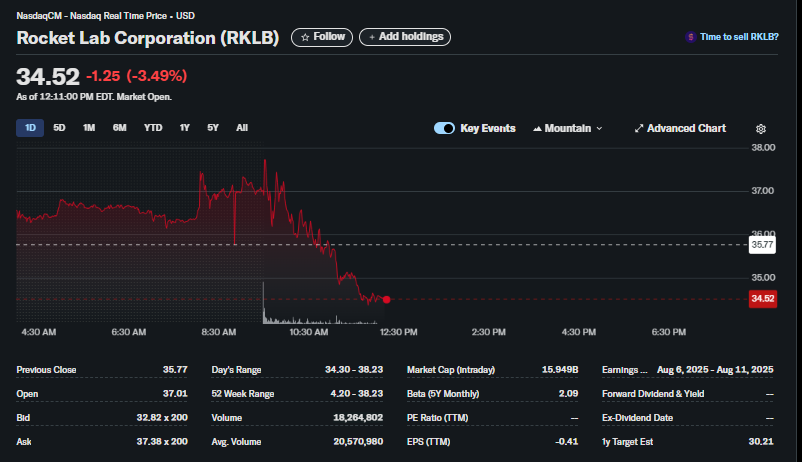Switch to the YTD time range
The width and height of the screenshot is (802, 462).
(153, 128)
